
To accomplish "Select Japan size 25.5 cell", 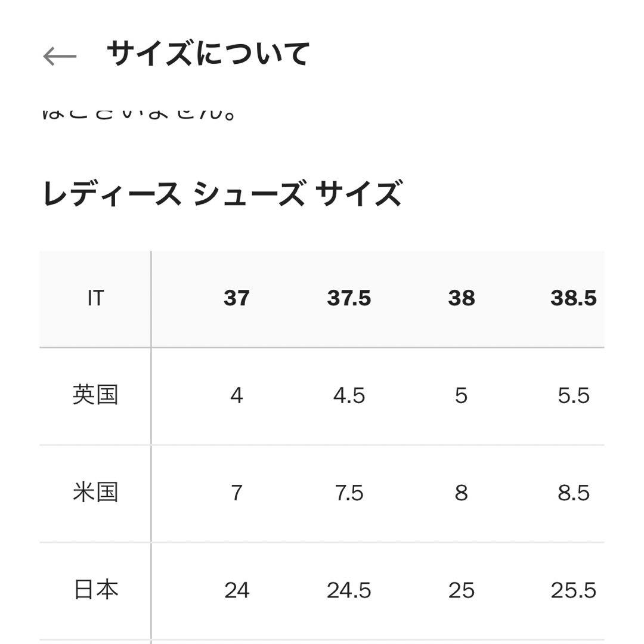I will pos(574,590).
